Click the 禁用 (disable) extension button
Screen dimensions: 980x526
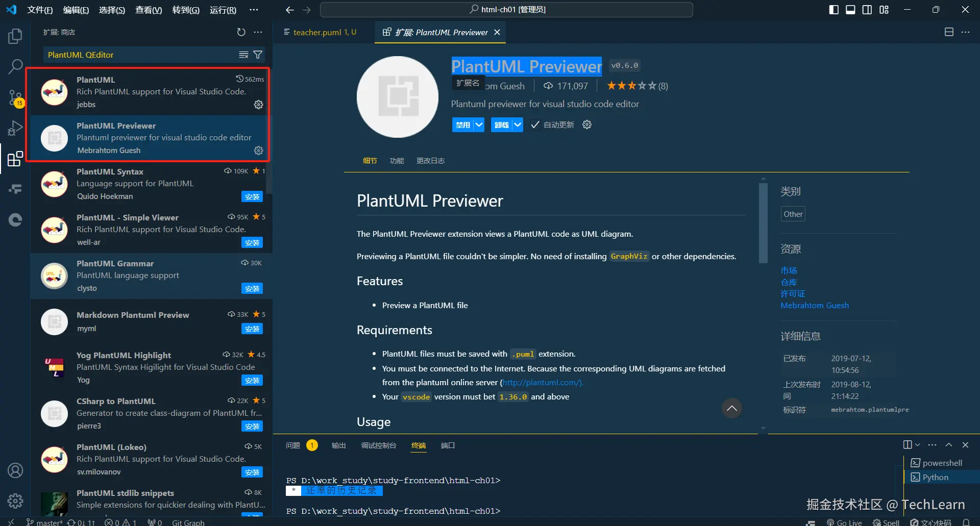coord(463,124)
